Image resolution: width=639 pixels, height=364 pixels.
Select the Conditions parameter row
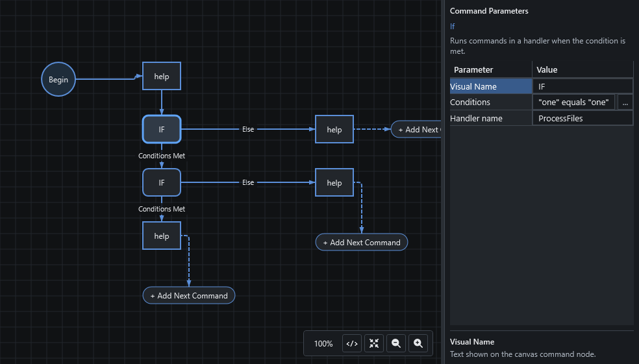(x=491, y=103)
